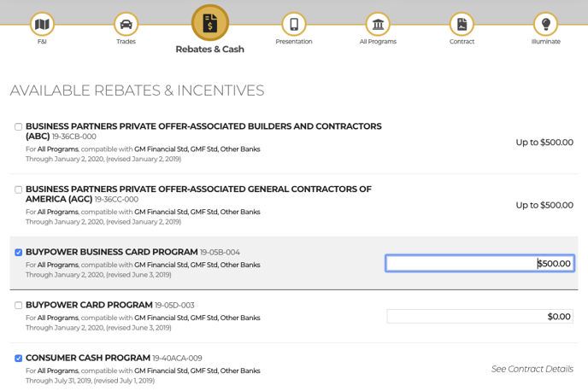The height and width of the screenshot is (391, 588).
Task: Click the $500.00 BuyPower Business Card amount field
Action: [479, 264]
